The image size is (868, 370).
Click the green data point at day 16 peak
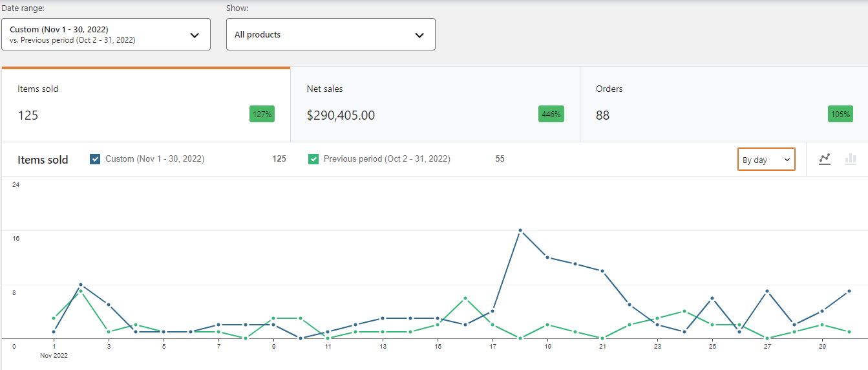pyautogui.click(x=465, y=298)
